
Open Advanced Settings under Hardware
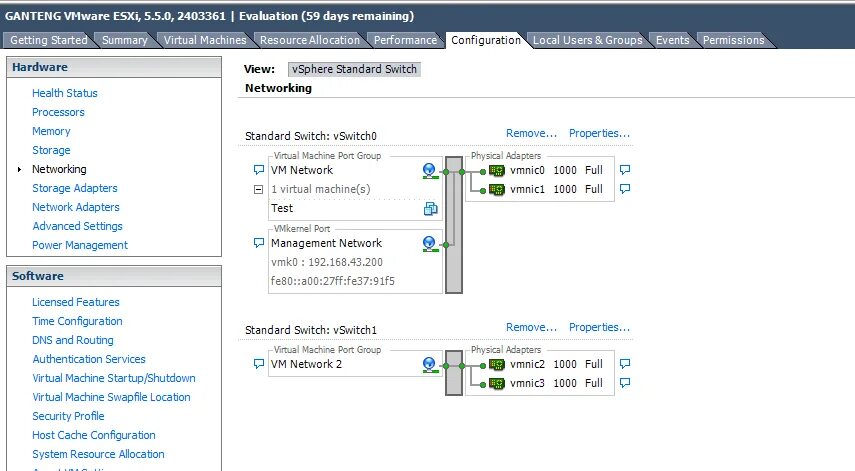pyautogui.click(x=77, y=226)
